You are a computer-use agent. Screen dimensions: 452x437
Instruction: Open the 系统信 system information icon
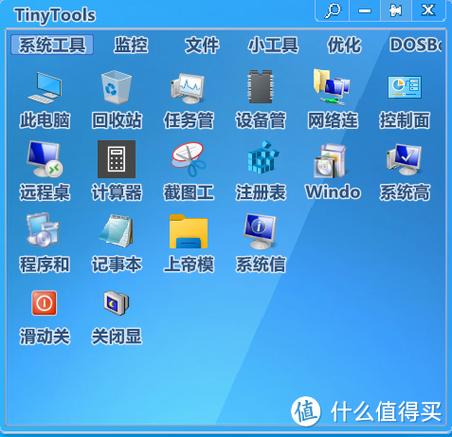pyautogui.click(x=260, y=231)
